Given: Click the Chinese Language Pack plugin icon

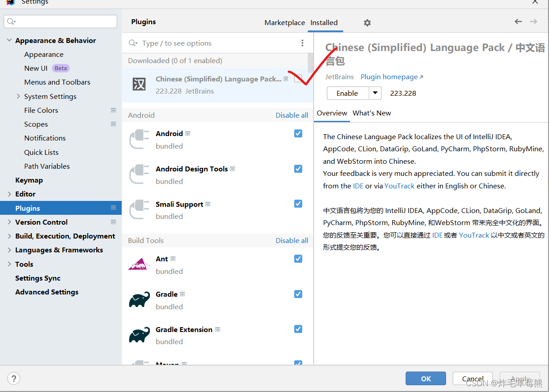Looking at the screenshot, I should tap(139, 84).
